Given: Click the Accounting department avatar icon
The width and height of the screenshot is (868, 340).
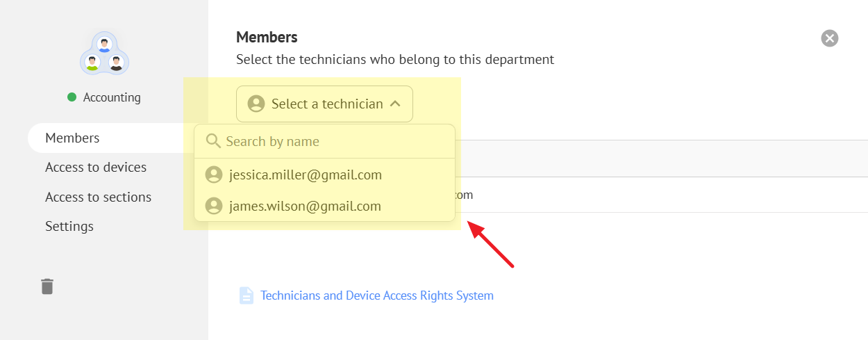Looking at the screenshot, I should tap(105, 54).
